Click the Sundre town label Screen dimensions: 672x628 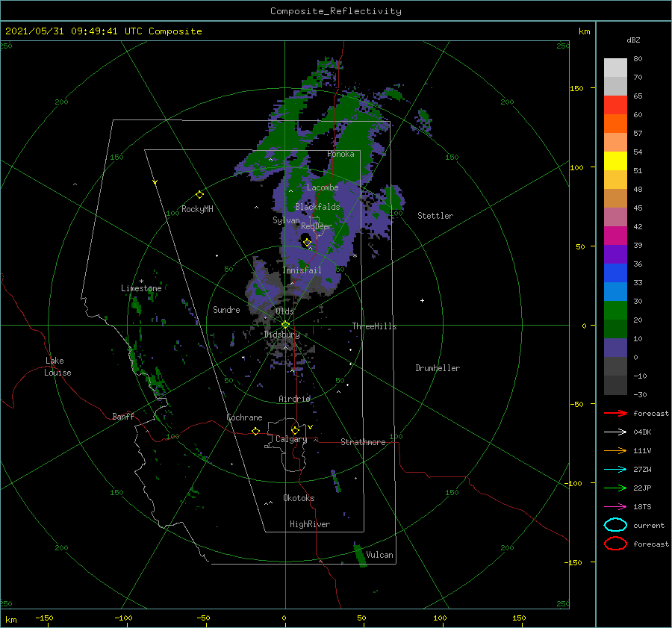(x=226, y=309)
